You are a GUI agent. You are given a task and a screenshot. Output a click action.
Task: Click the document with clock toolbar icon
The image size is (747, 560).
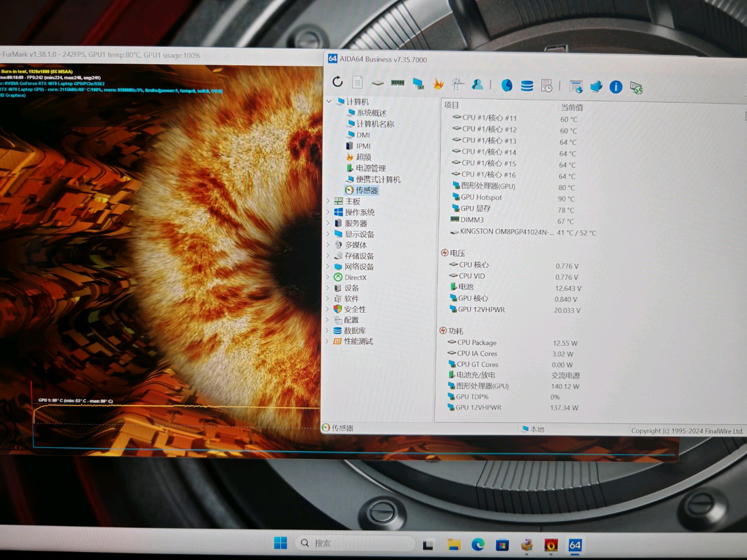(546, 86)
